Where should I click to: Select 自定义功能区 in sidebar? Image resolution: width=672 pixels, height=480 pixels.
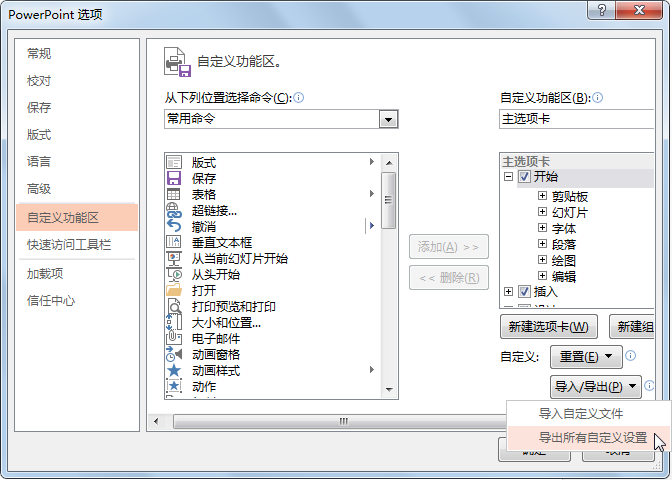point(77,217)
